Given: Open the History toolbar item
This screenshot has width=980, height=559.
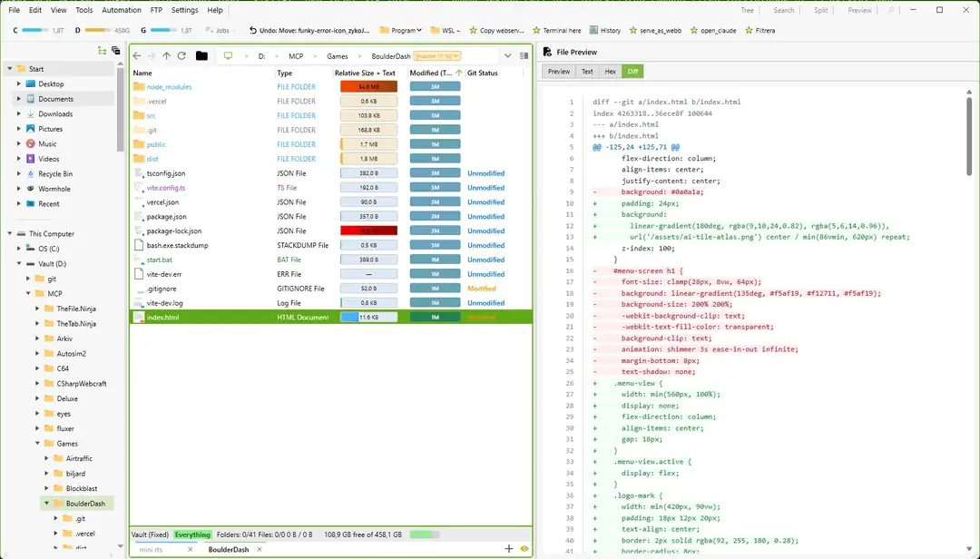Looking at the screenshot, I should coord(604,30).
